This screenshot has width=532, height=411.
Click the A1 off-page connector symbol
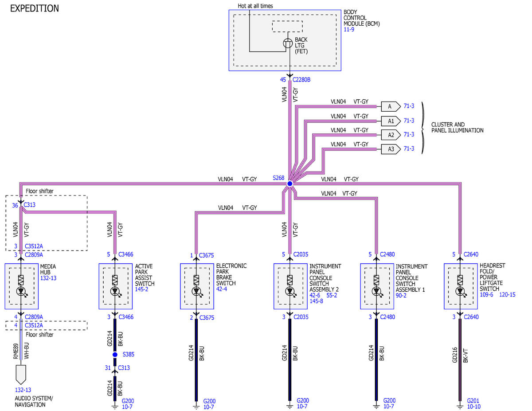391,121
